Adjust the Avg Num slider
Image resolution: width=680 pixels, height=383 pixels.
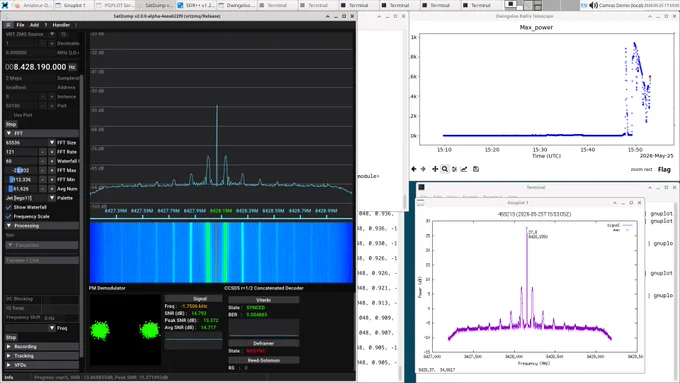pyautogui.click(x=21, y=189)
